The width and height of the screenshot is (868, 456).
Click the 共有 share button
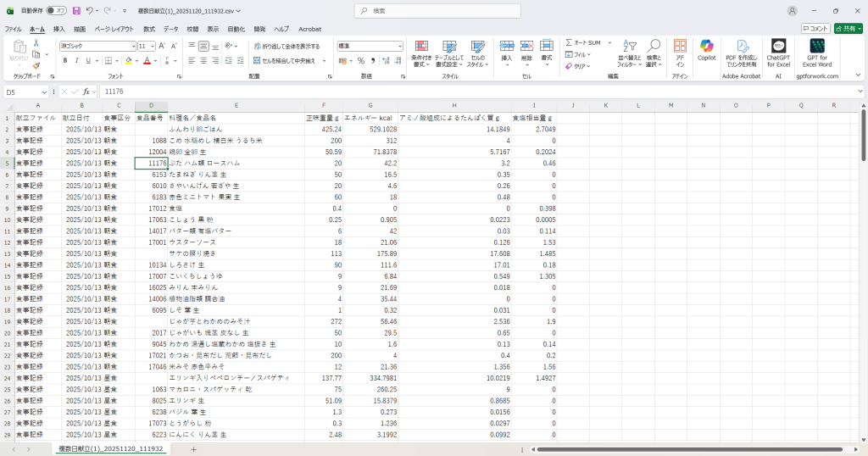848,29
